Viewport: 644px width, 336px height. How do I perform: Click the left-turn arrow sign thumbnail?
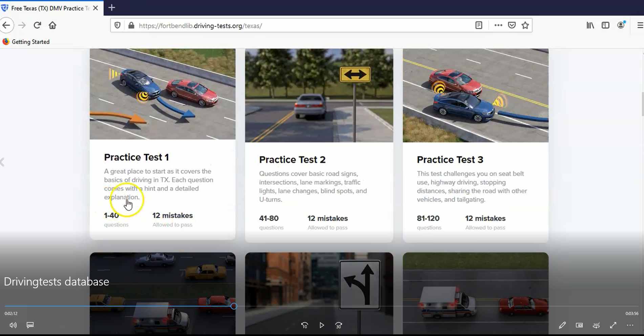tap(319, 293)
